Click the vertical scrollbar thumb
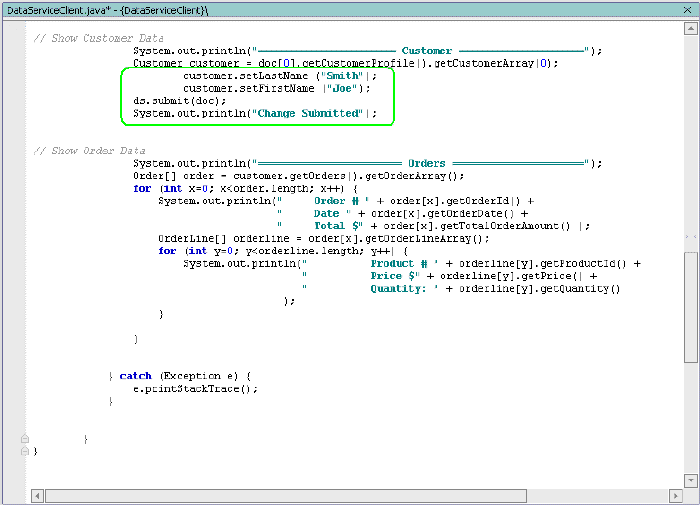 tap(691, 308)
